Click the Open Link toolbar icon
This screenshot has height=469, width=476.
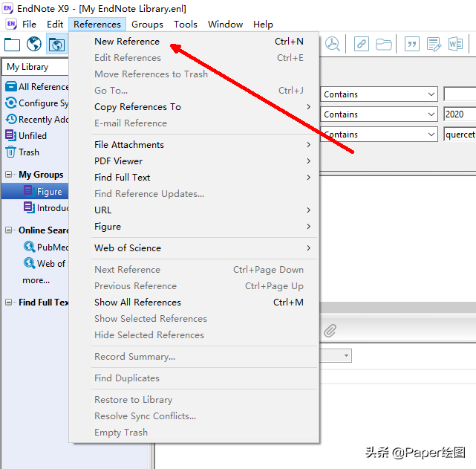(x=361, y=44)
